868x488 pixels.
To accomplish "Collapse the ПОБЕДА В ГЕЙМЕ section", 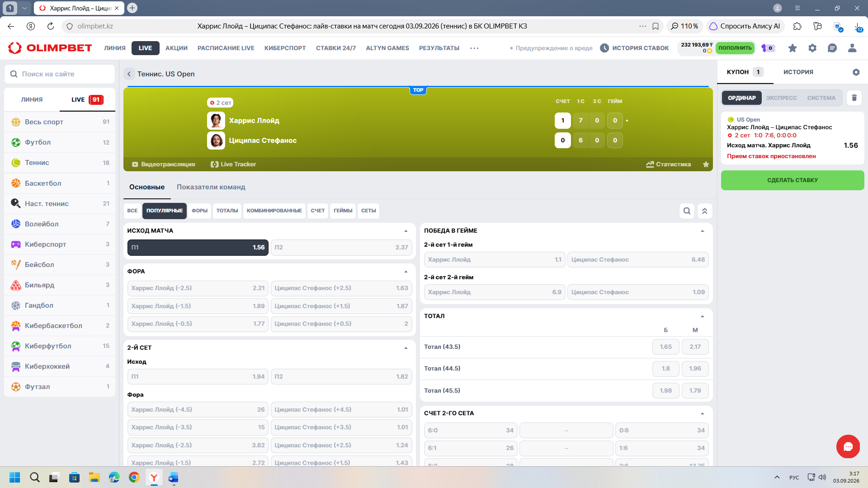I will pyautogui.click(x=703, y=231).
